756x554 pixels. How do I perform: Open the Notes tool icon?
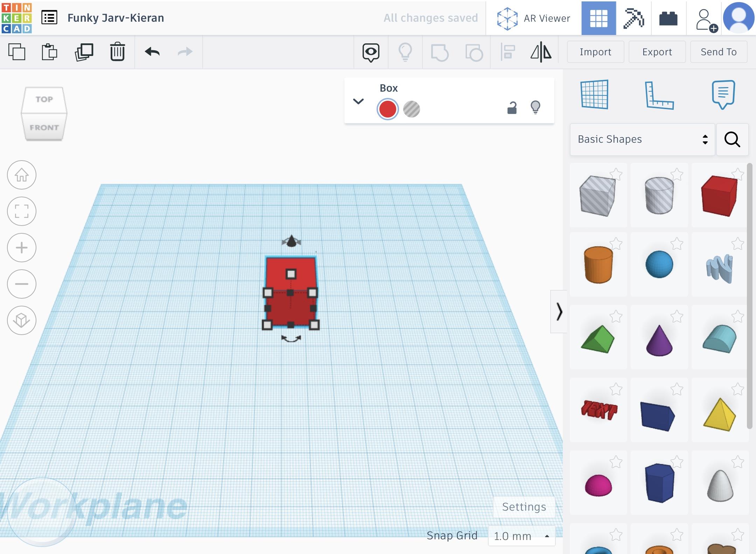pos(723,94)
